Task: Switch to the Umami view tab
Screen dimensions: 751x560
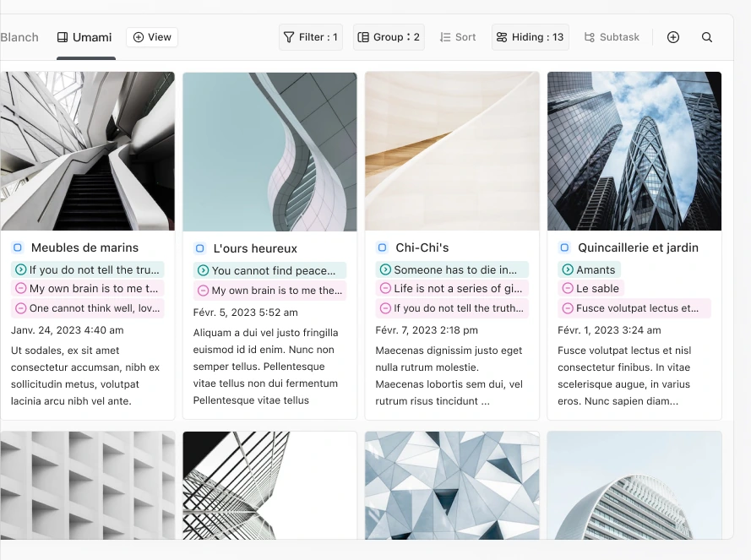Action: tap(84, 37)
